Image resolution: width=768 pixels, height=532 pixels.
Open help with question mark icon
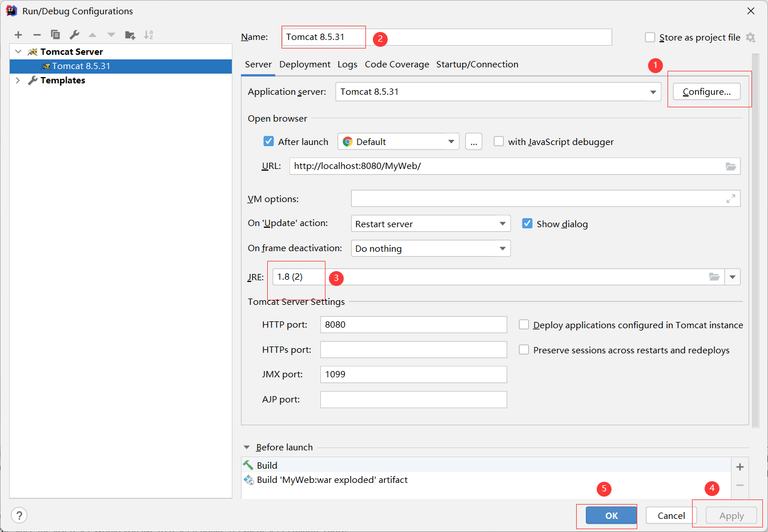[19, 515]
